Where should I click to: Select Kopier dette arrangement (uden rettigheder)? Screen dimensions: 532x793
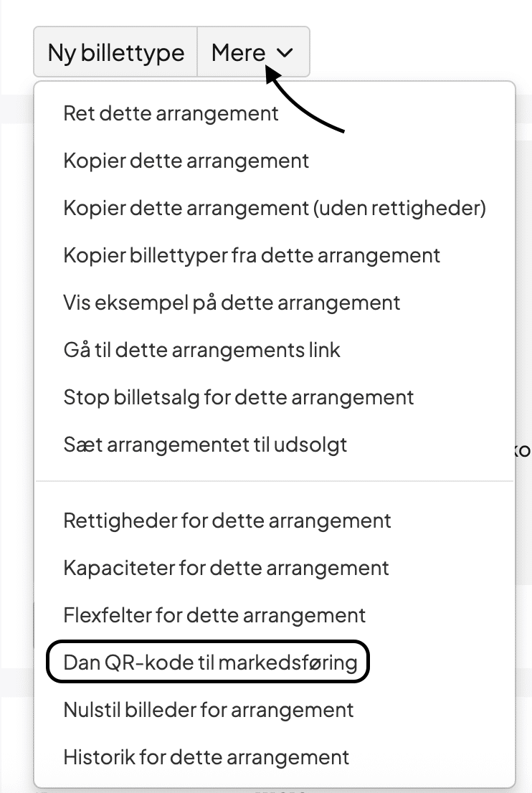(275, 208)
